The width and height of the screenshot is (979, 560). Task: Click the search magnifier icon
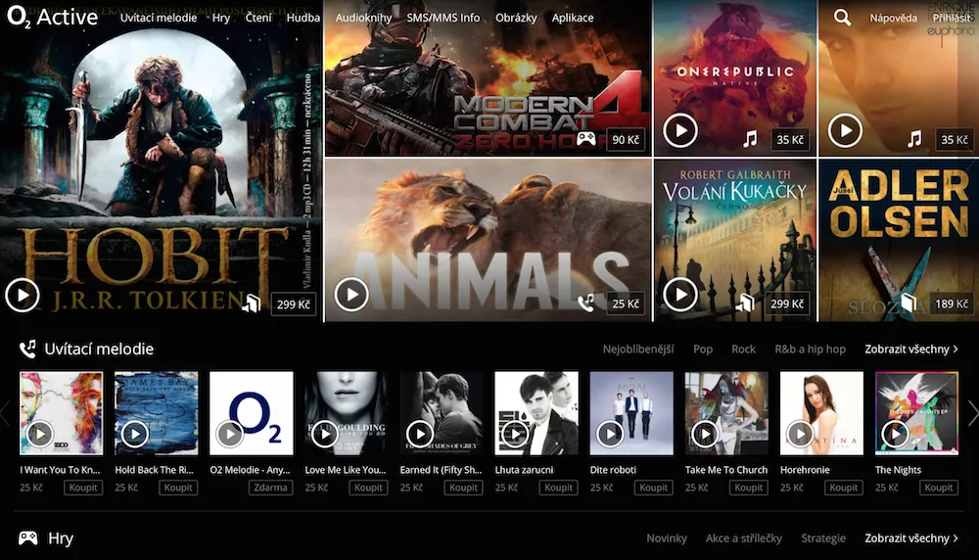[x=842, y=18]
